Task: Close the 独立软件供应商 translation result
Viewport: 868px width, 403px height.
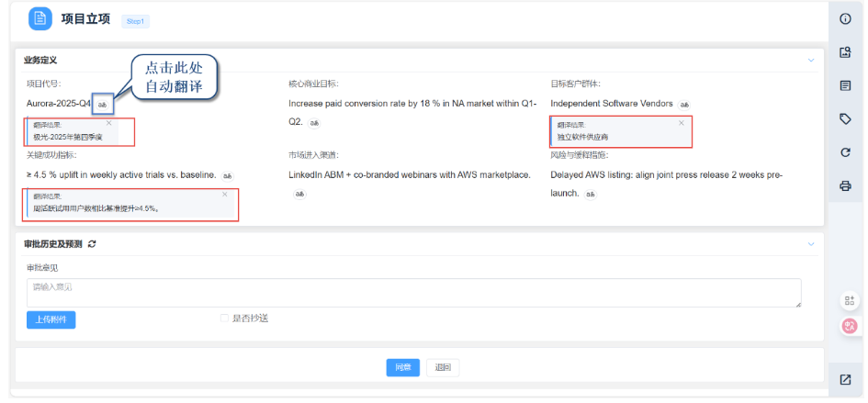Action: pyautogui.click(x=681, y=123)
